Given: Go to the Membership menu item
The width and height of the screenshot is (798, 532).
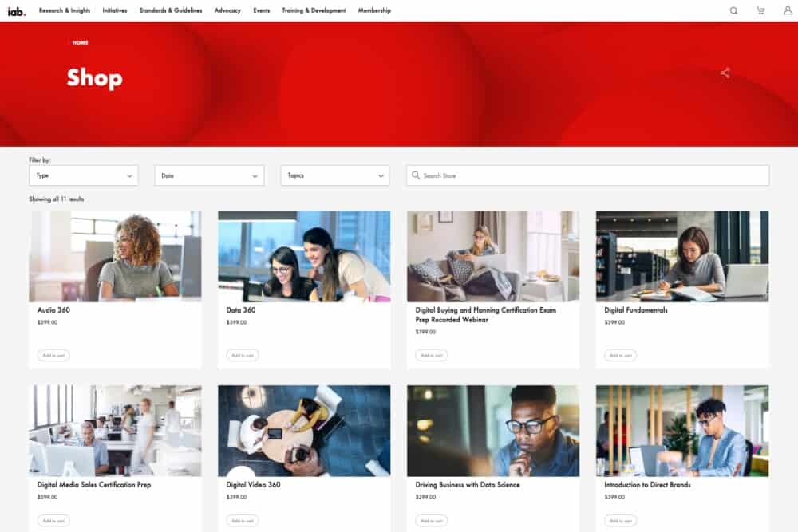Looking at the screenshot, I should (374, 10).
